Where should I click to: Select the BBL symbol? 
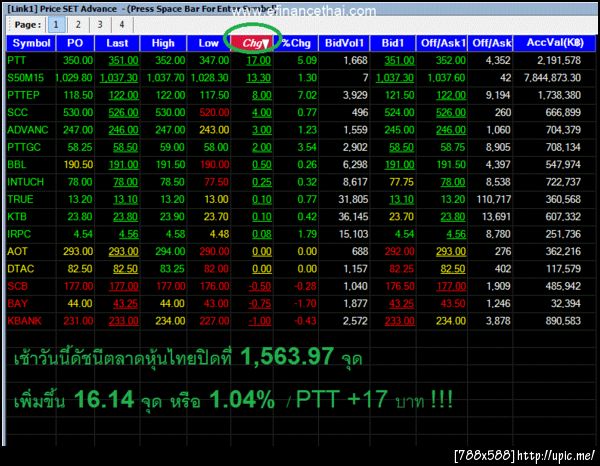click(x=17, y=165)
